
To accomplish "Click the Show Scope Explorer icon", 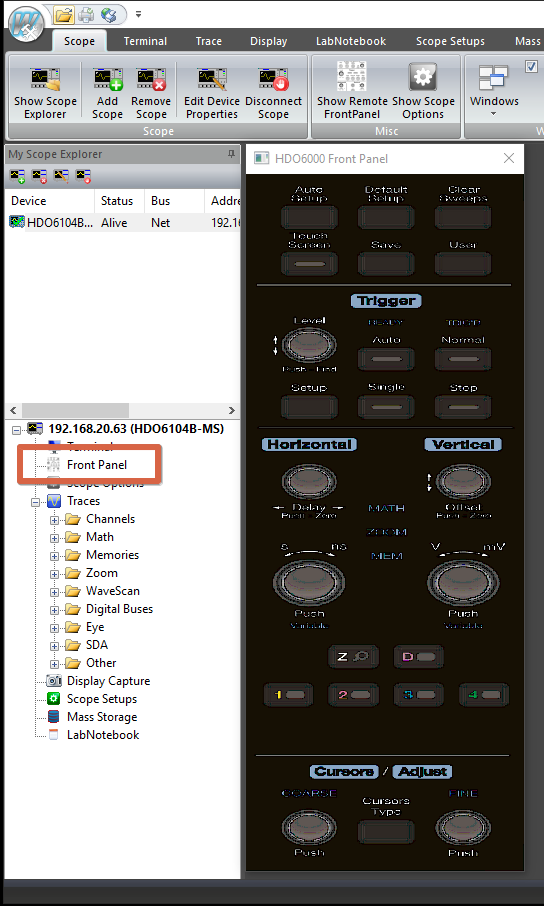I will [45, 80].
